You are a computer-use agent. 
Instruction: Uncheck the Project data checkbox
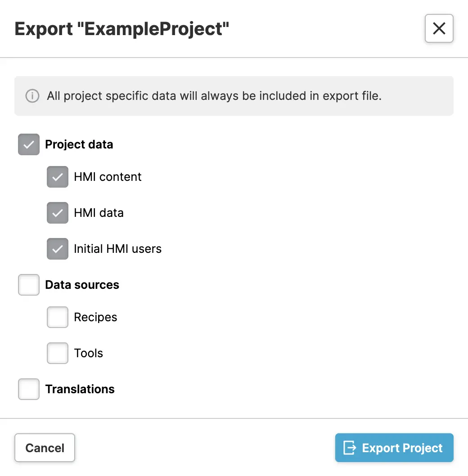[29, 144]
